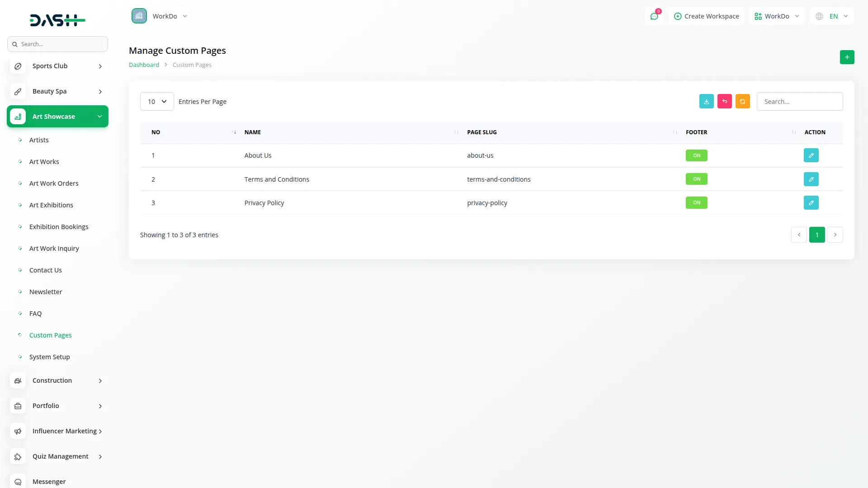Screen dimensions: 868x488
Task: Open the chat messages icon
Action: pyautogui.click(x=654, y=16)
